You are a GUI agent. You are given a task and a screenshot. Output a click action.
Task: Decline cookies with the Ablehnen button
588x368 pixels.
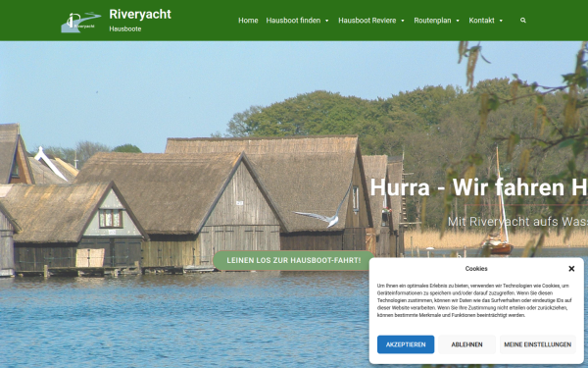pyautogui.click(x=466, y=344)
